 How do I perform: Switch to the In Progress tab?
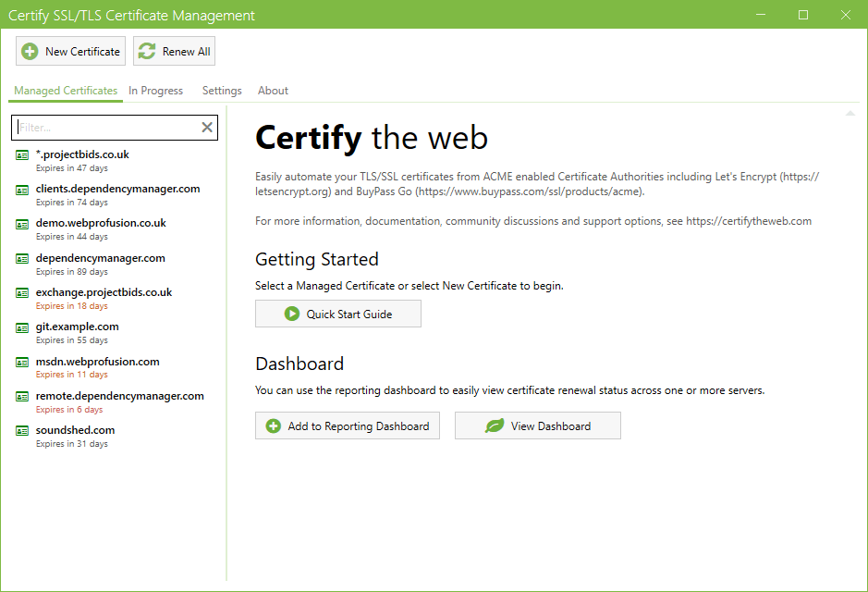[x=155, y=91]
